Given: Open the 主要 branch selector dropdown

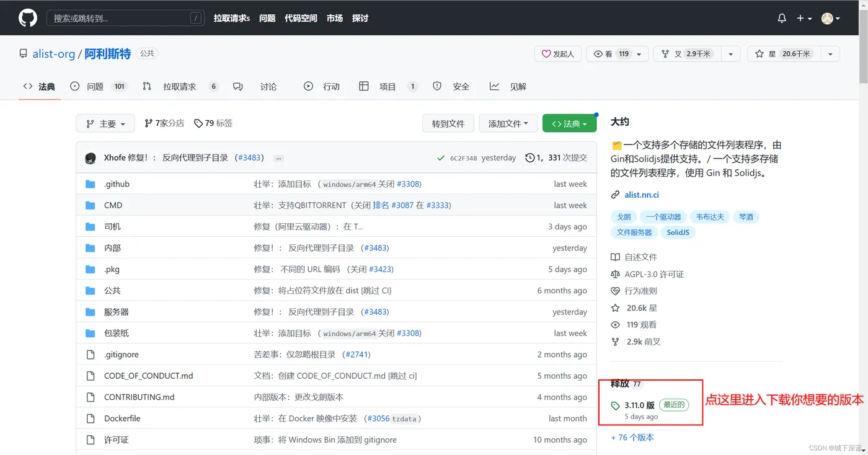Looking at the screenshot, I should pyautogui.click(x=105, y=123).
